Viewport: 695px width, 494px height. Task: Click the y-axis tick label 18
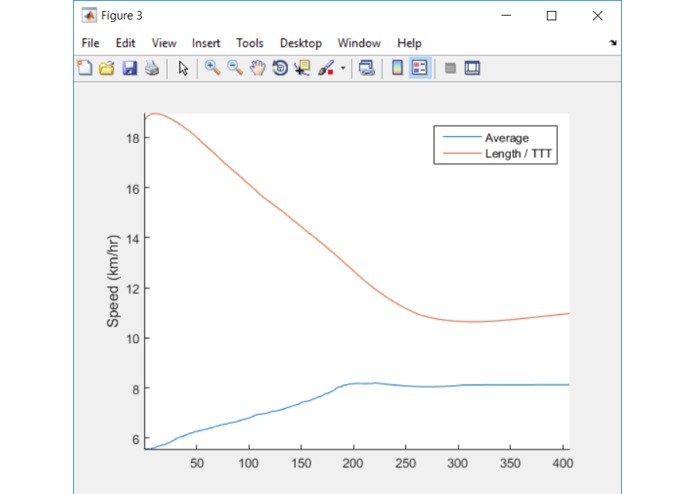pyautogui.click(x=133, y=138)
